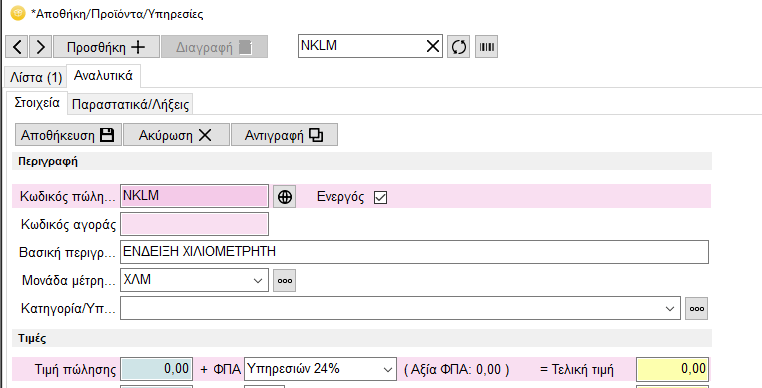Click Προσθήκη to add product
This screenshot has height=388, width=762.
click(x=106, y=47)
